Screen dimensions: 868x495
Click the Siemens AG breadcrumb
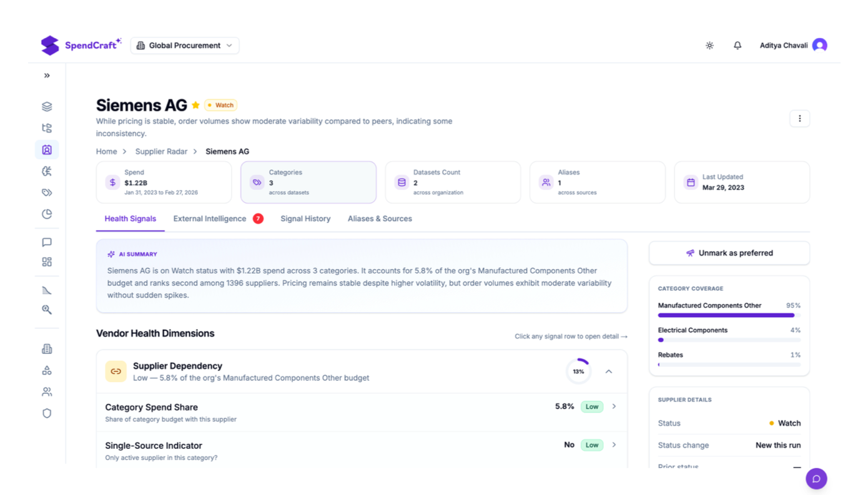click(227, 152)
